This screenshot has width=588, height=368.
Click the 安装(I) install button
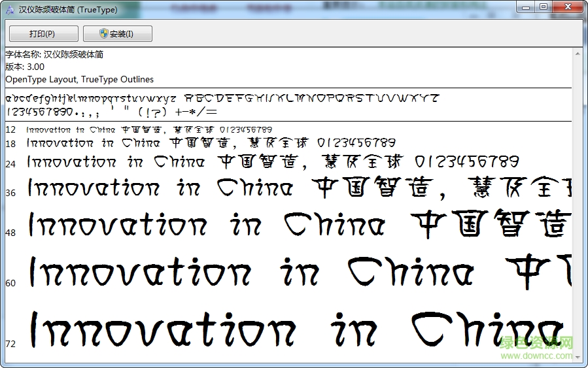pos(117,34)
